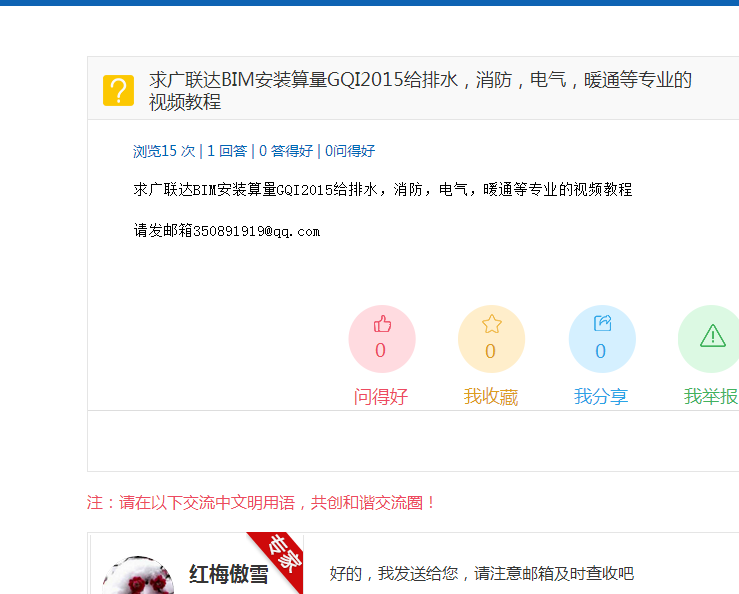The image size is (739, 594).
Task: Click the 浏览15 次 view count
Action: click(x=164, y=151)
